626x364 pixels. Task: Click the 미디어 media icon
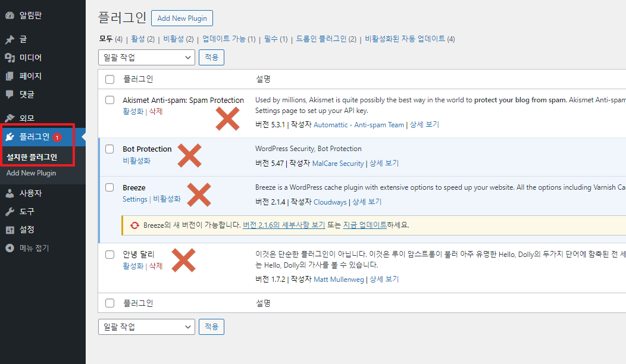pyautogui.click(x=10, y=58)
